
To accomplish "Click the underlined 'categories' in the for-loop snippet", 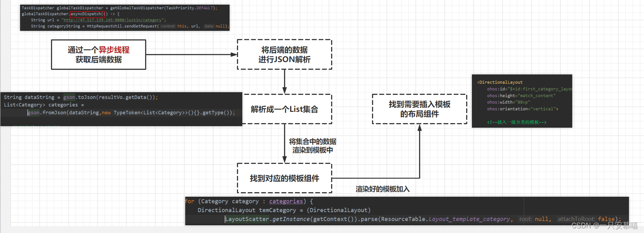I will (x=286, y=201).
